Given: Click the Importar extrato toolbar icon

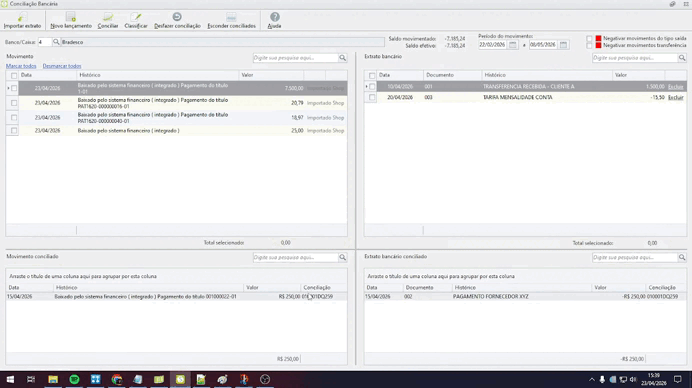Looking at the screenshot, I should click(x=22, y=20).
